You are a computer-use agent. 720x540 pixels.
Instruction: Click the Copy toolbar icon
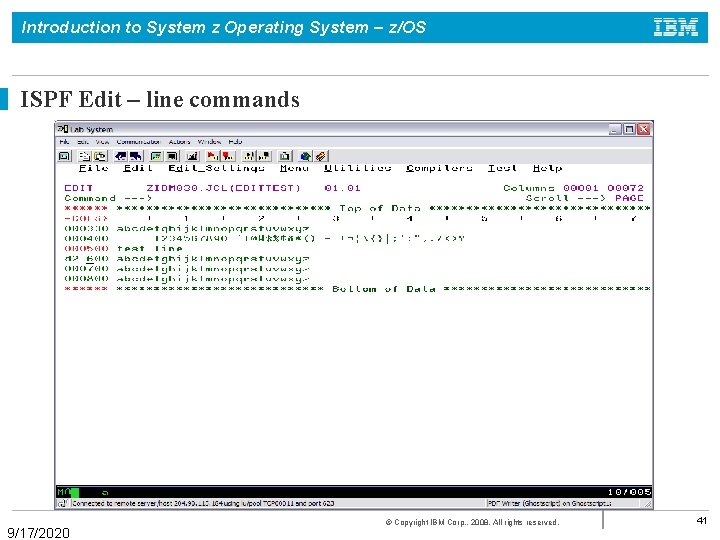click(85, 156)
